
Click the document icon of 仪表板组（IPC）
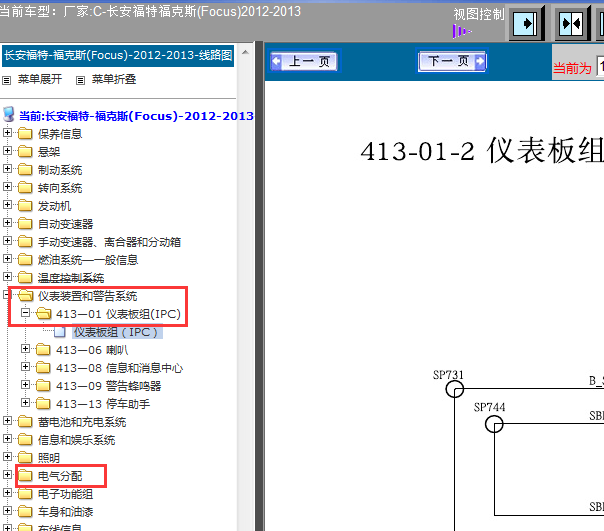[x=59, y=332]
